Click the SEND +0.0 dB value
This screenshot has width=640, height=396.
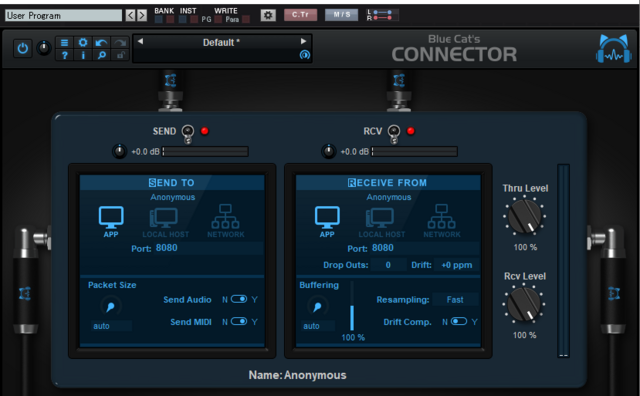(145, 152)
